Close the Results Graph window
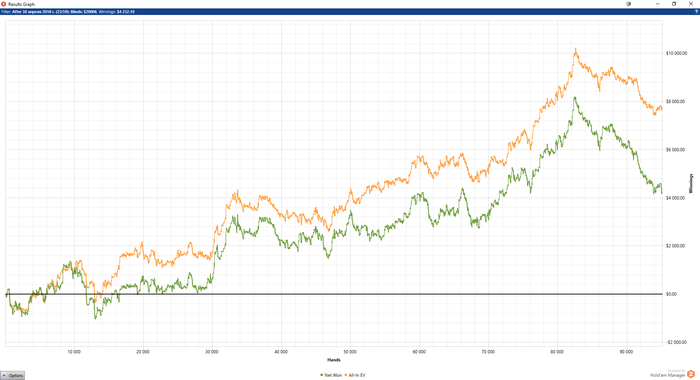Viewport: 700px width, 380px height. [x=691, y=4]
